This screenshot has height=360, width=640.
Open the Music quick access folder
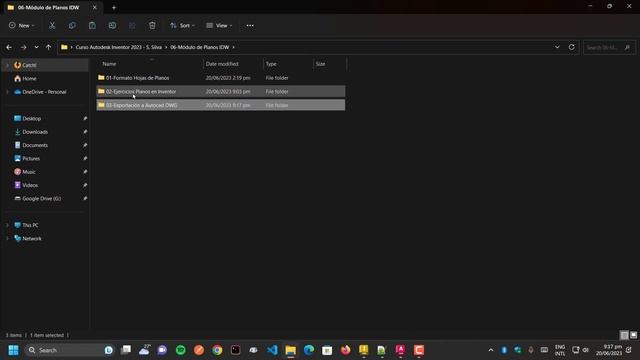tap(29, 172)
